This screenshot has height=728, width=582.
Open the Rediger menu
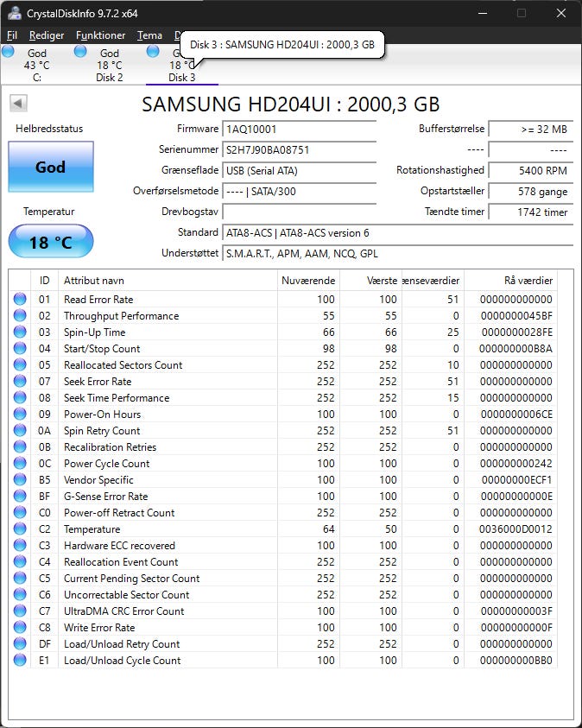click(47, 35)
